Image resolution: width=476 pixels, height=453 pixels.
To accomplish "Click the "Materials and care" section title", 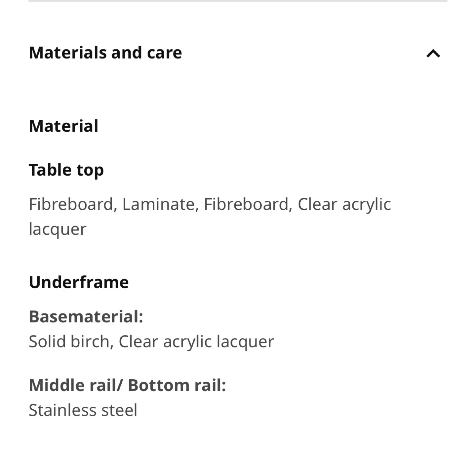I will (x=105, y=53).
